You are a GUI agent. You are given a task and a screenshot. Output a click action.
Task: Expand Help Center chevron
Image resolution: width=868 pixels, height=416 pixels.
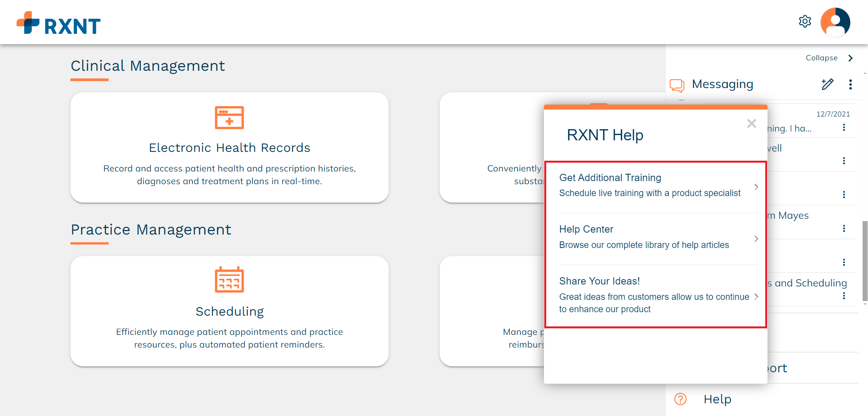coord(756,239)
